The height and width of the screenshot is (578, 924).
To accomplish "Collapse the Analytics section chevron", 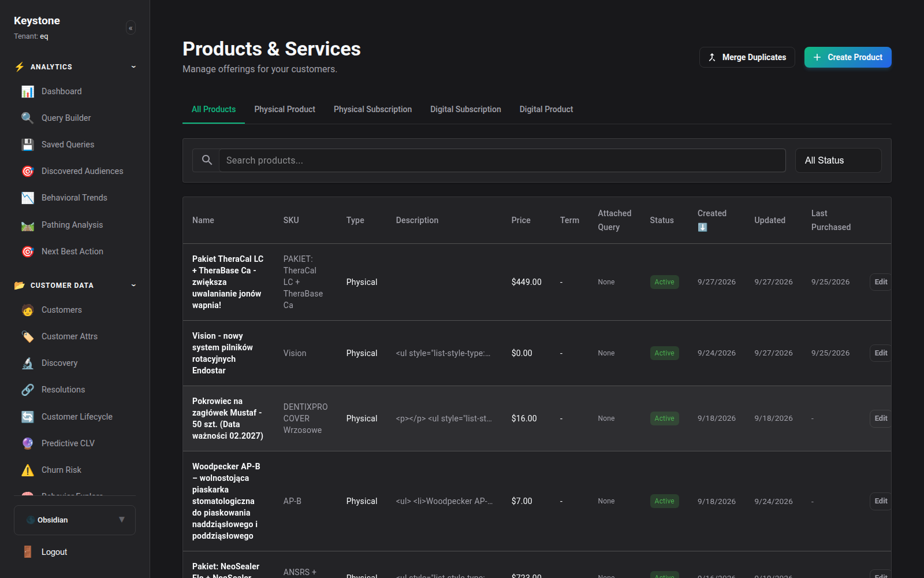I will (x=133, y=67).
